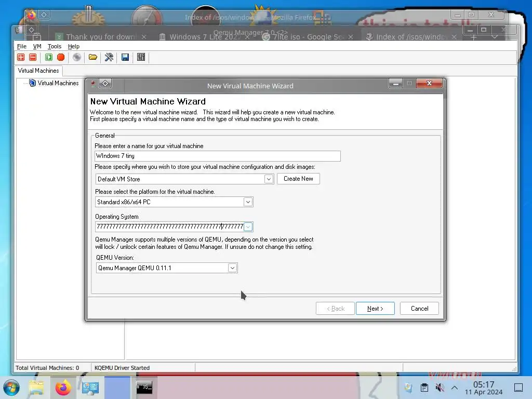Open the File menu
Viewport: 532px width, 399px height.
[21, 46]
